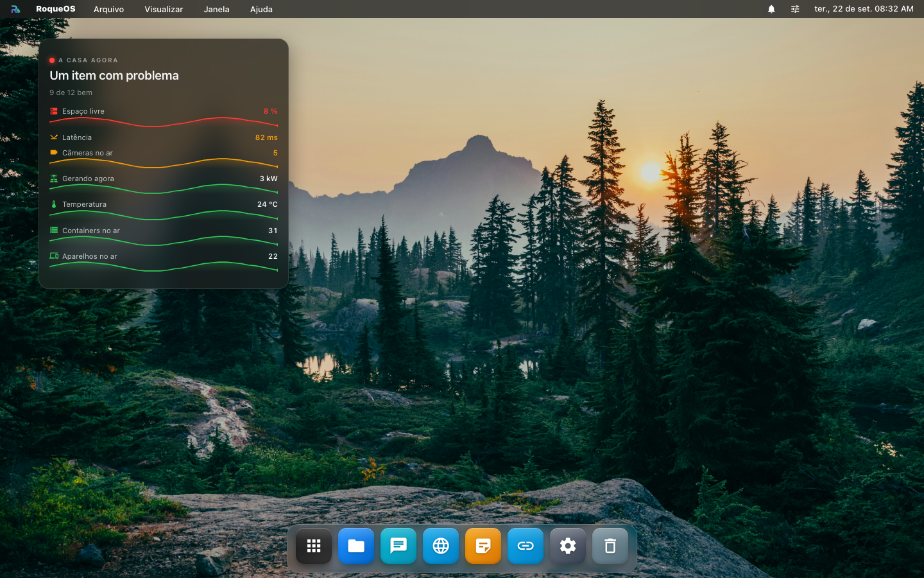Click the RoqueOS logo icon
The height and width of the screenshot is (578, 924).
(x=15, y=9)
